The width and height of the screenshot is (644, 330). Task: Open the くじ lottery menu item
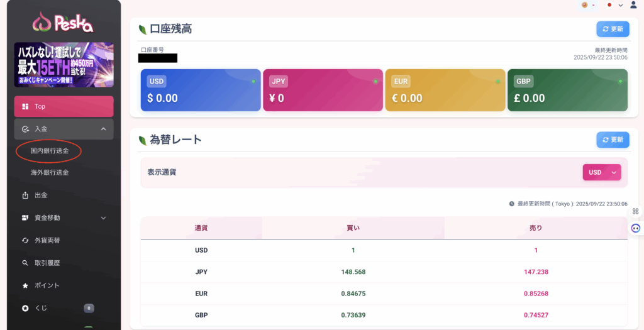click(x=41, y=308)
